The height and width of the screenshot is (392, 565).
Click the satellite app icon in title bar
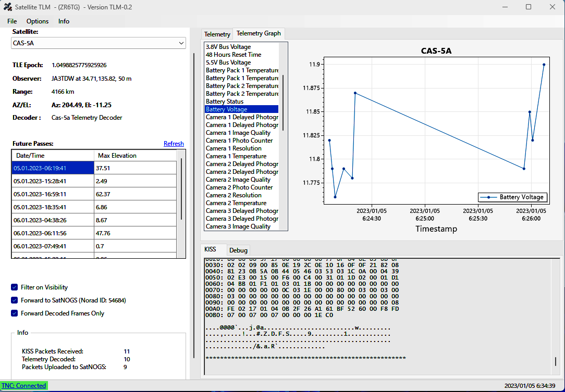[x=8, y=7]
